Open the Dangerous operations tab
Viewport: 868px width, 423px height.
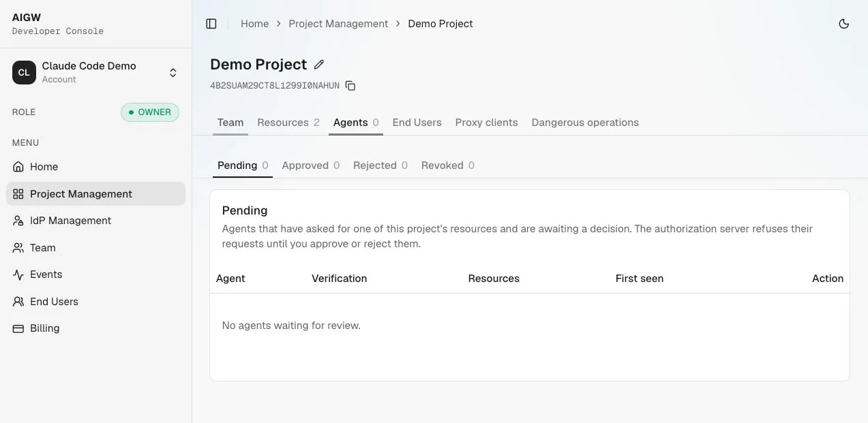point(585,123)
